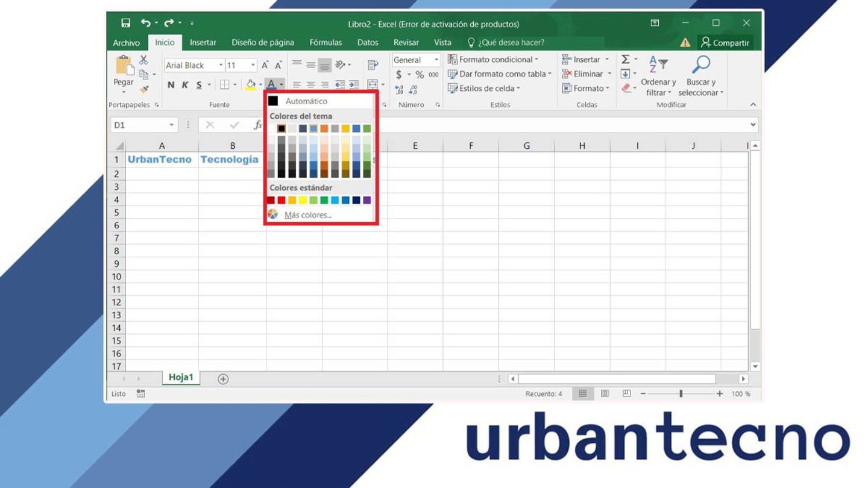
Task: Toggle bold N formatting
Action: (171, 85)
